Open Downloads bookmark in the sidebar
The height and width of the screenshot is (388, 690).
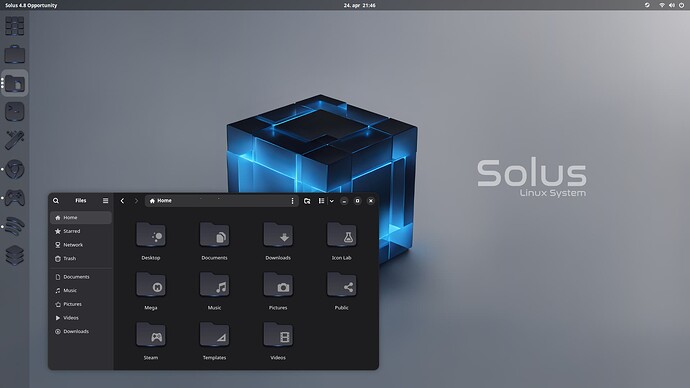click(81, 332)
